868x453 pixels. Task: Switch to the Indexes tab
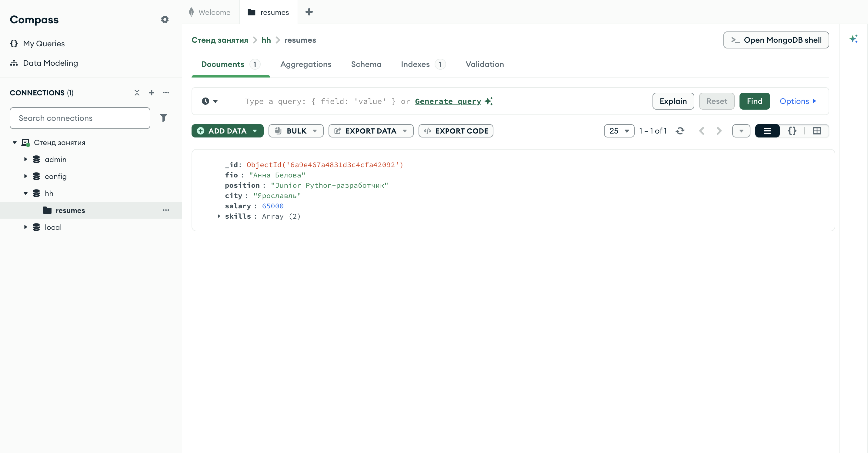pos(423,64)
